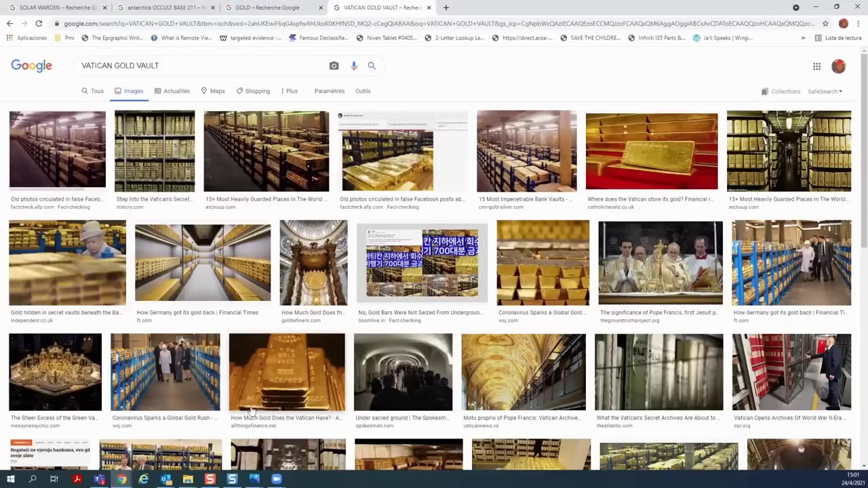
Task: Open the Chrome tab search dropdown
Action: [x=796, y=7]
